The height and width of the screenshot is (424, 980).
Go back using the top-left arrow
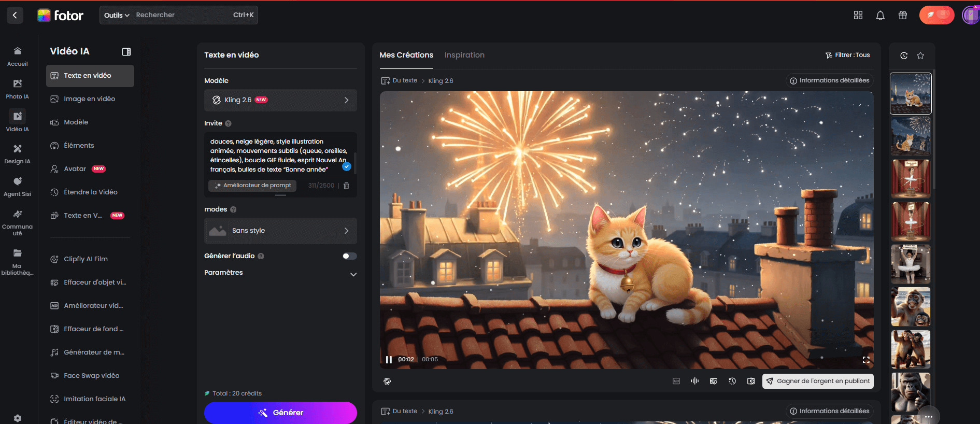coord(15,15)
